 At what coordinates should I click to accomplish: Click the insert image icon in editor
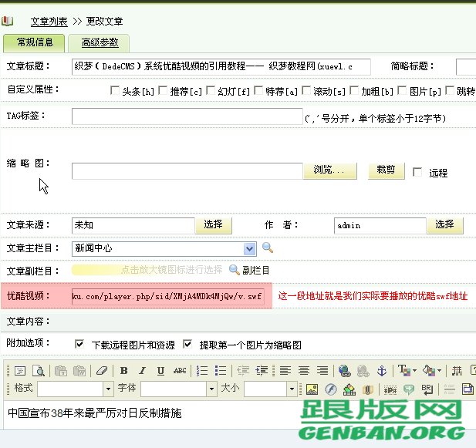[312, 389]
